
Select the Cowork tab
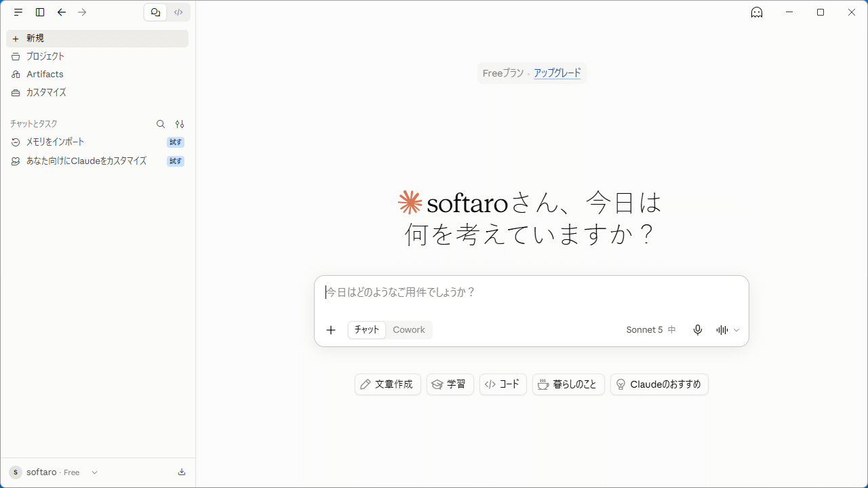[409, 330]
